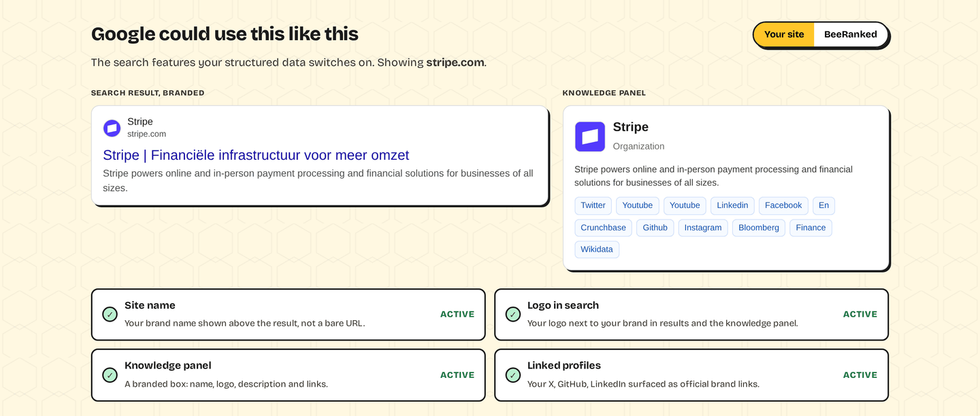The width and height of the screenshot is (980, 416).
Task: Click the Organization label in knowledge panel
Action: pyautogui.click(x=638, y=146)
